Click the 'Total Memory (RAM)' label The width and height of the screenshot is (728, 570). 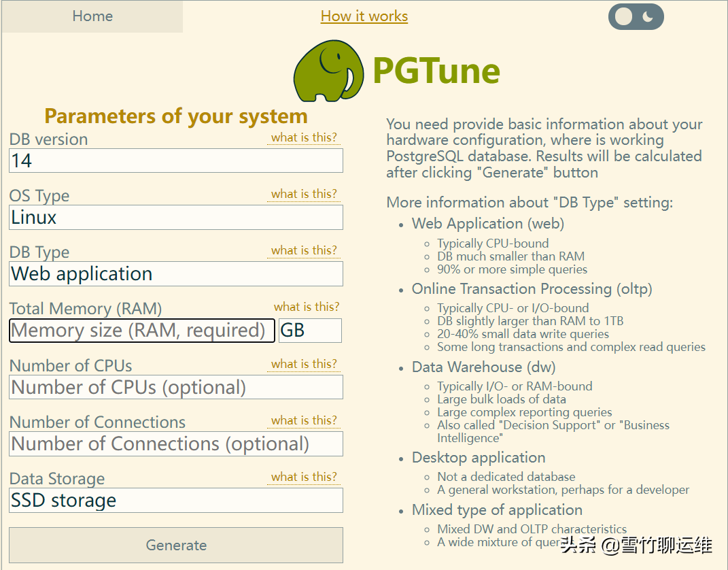tap(86, 309)
